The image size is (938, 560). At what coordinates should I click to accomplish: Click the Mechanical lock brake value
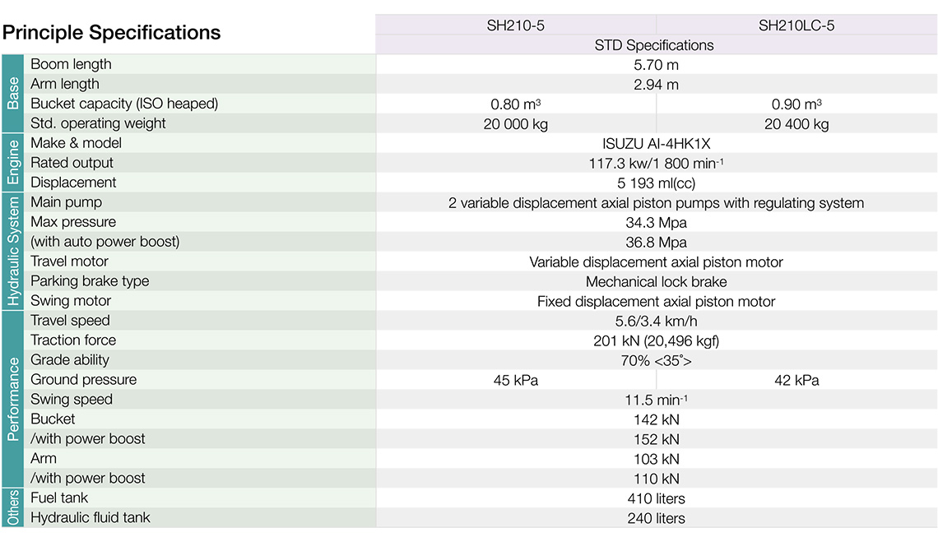point(656,282)
